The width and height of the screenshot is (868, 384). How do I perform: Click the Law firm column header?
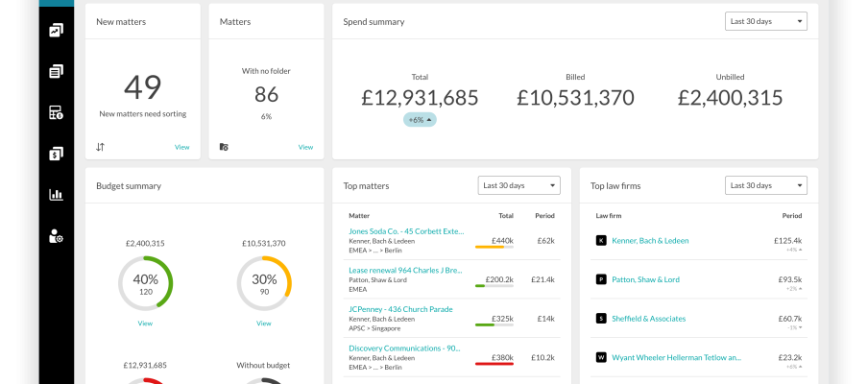click(609, 216)
